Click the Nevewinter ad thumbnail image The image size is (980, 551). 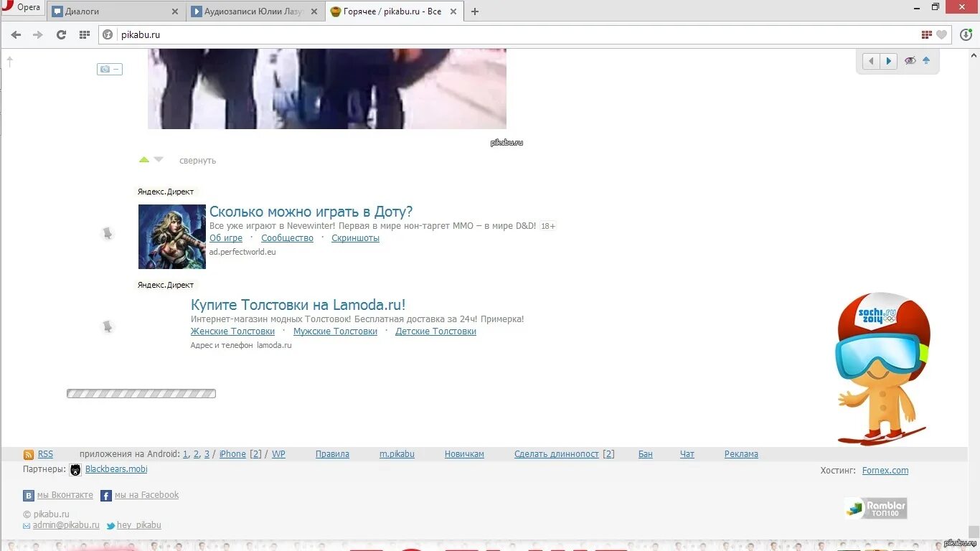coord(172,237)
